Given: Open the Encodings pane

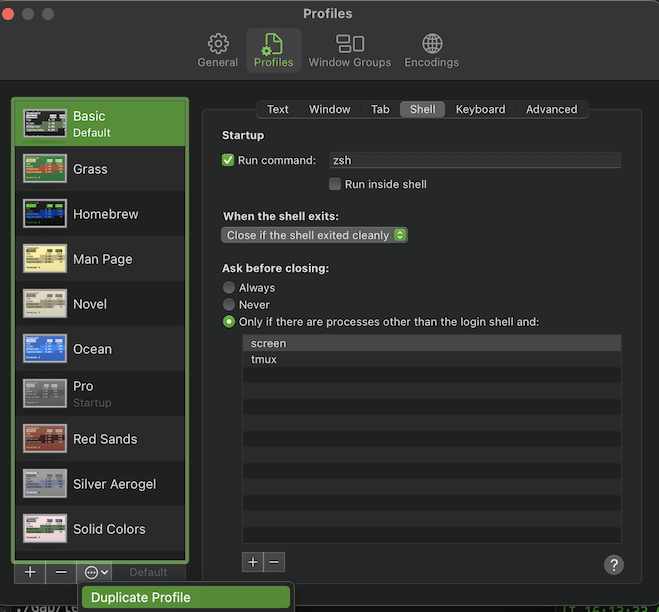Looking at the screenshot, I should click(432, 50).
